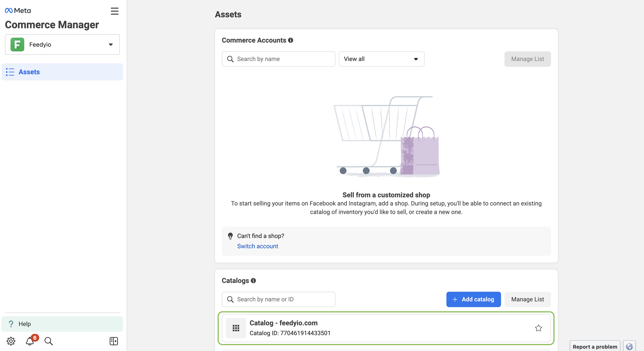Click Report a problem button

(595, 347)
